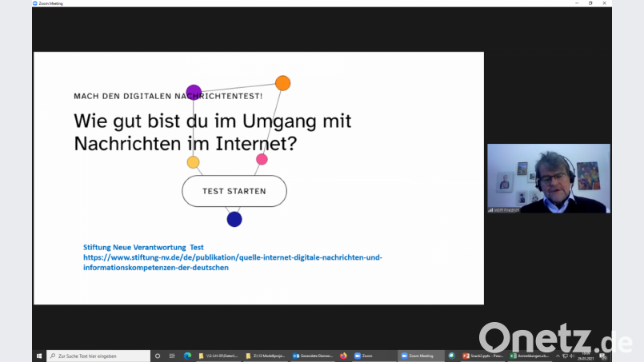The height and width of the screenshot is (362, 644).
Task: Click the Windows Start button
Action: 38,356
